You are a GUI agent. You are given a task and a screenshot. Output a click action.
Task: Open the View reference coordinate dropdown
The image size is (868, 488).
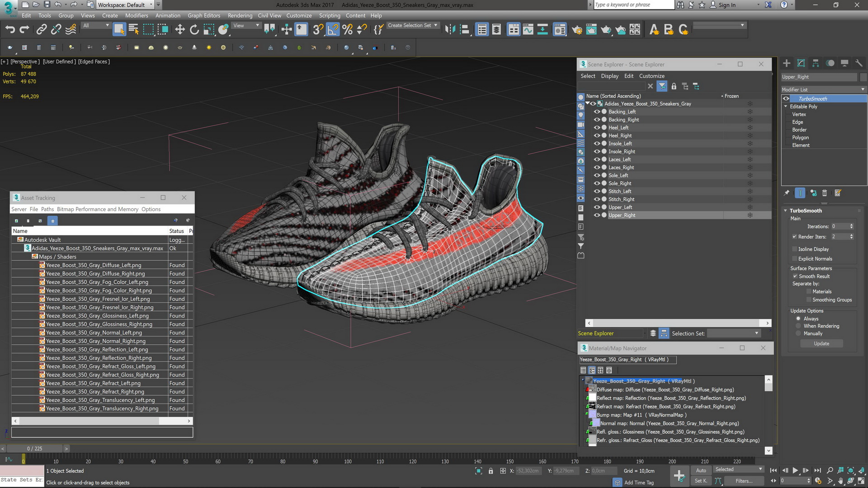[246, 26]
